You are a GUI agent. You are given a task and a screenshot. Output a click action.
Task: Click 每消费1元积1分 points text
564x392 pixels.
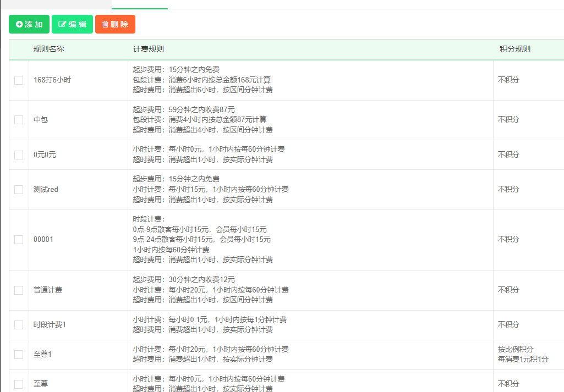coord(523,359)
